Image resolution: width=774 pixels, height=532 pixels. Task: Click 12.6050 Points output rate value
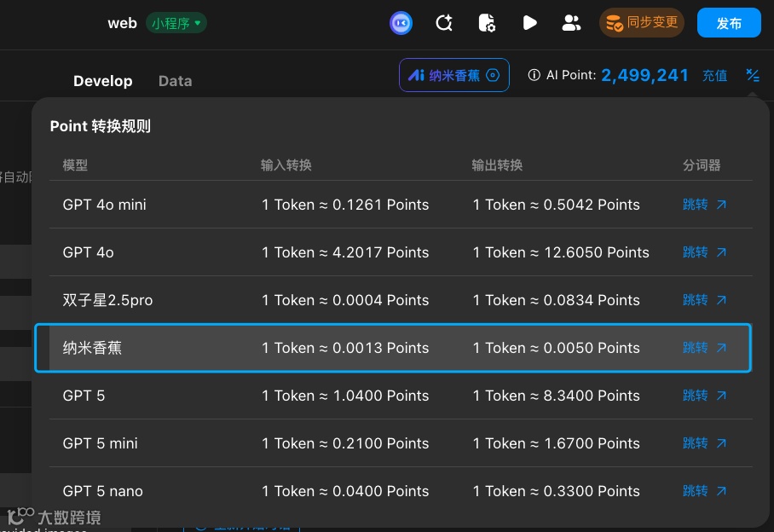coord(597,252)
